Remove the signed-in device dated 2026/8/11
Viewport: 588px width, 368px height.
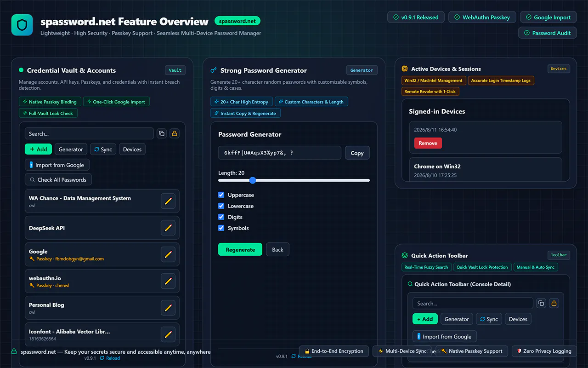pos(428,143)
